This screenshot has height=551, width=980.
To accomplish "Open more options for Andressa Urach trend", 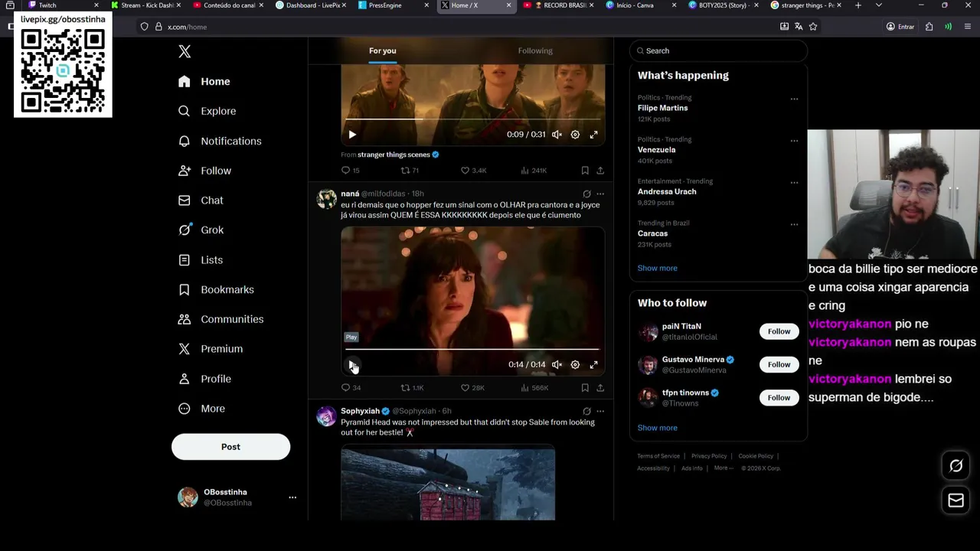I will click(794, 183).
